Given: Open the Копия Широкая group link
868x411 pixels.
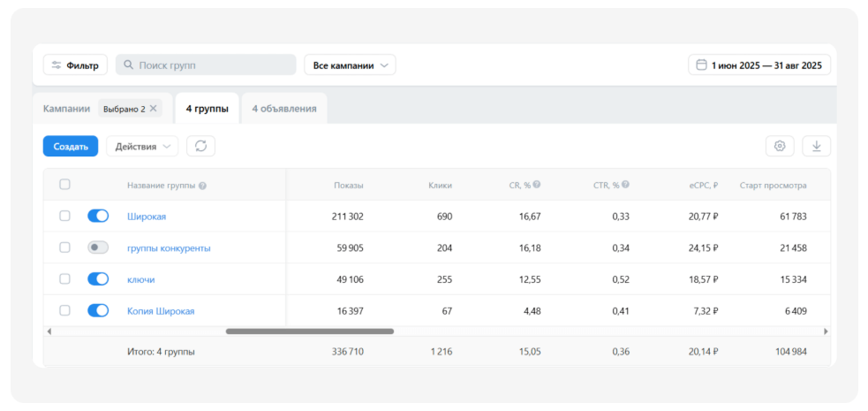Looking at the screenshot, I should (x=161, y=311).
